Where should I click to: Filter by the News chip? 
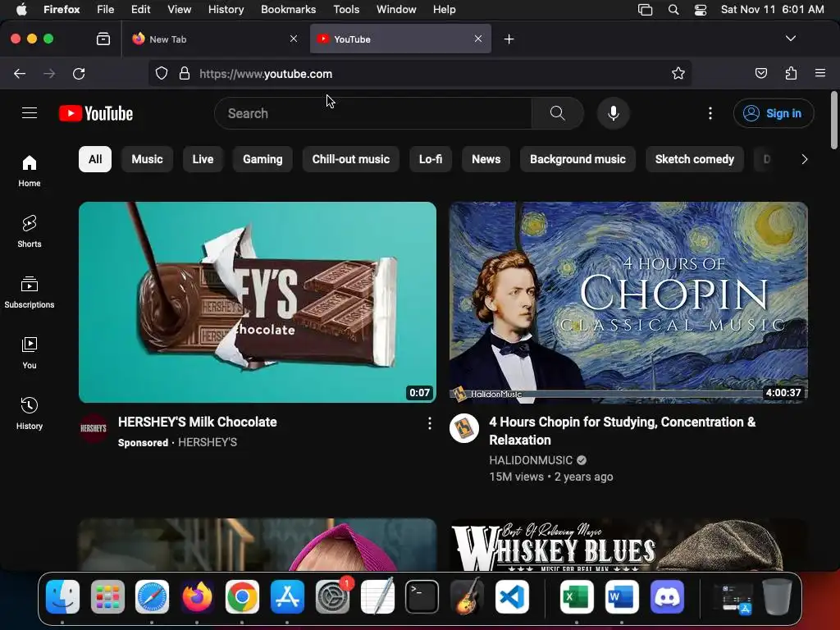[486, 159]
